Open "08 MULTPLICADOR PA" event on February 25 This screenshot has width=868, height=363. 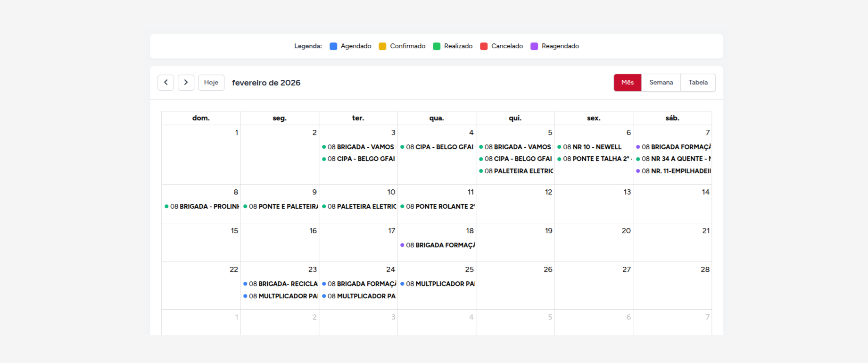tap(437, 284)
